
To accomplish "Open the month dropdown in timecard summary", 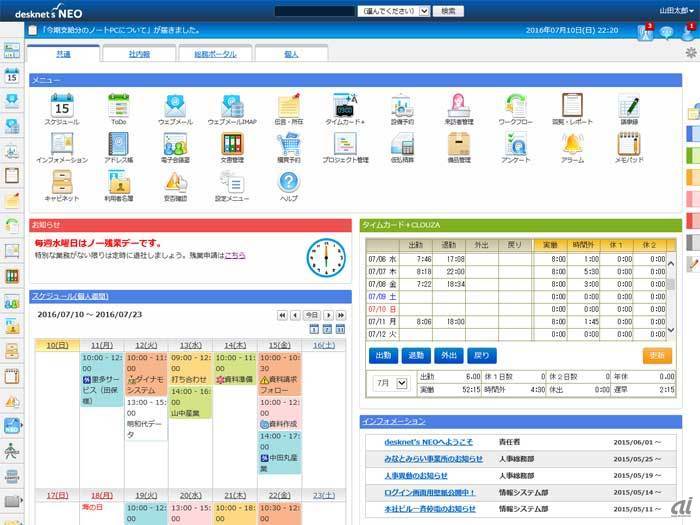I will 392,383.
